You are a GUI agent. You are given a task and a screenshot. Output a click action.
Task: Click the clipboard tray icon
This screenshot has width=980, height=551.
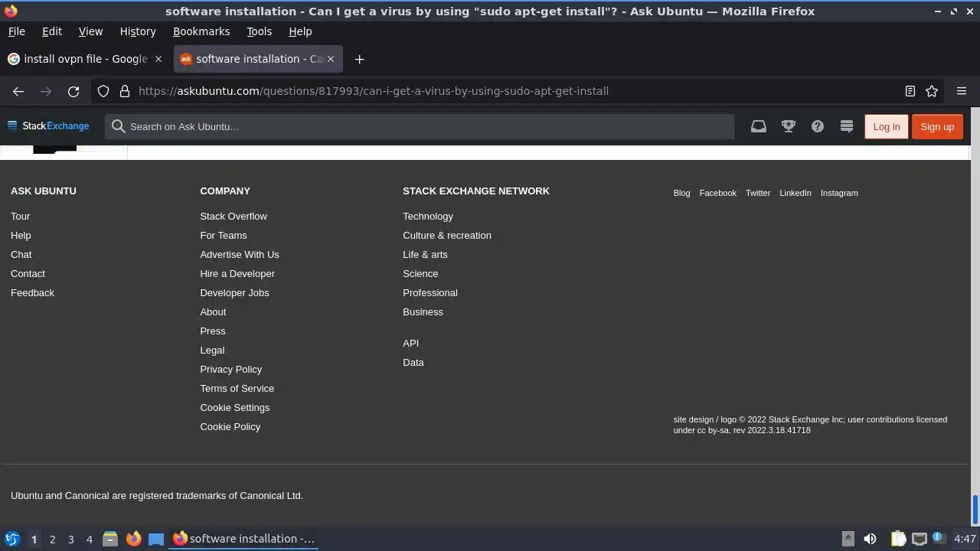point(899,539)
